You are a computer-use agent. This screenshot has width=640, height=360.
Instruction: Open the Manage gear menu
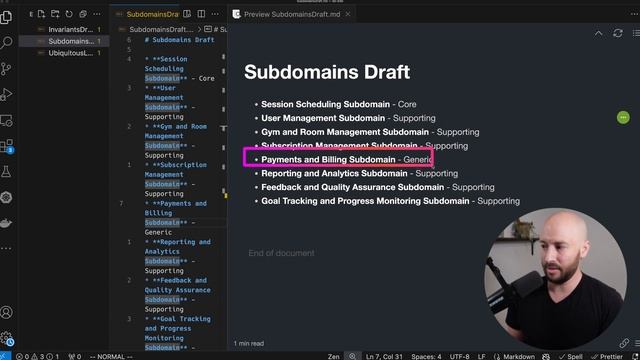pyautogui.click(x=7, y=338)
